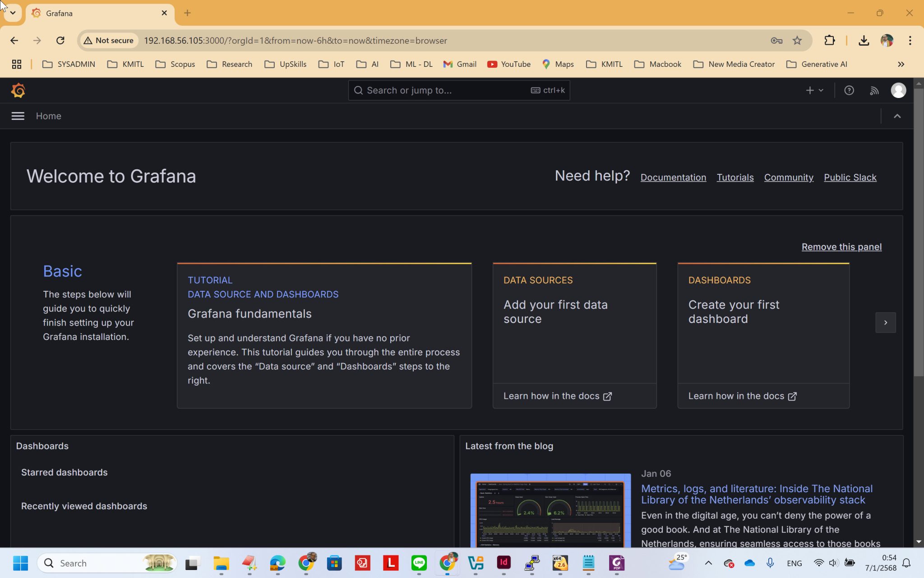Image resolution: width=924 pixels, height=578 pixels.
Task: Collapse the Home view with the top-right chevron
Action: point(897,116)
